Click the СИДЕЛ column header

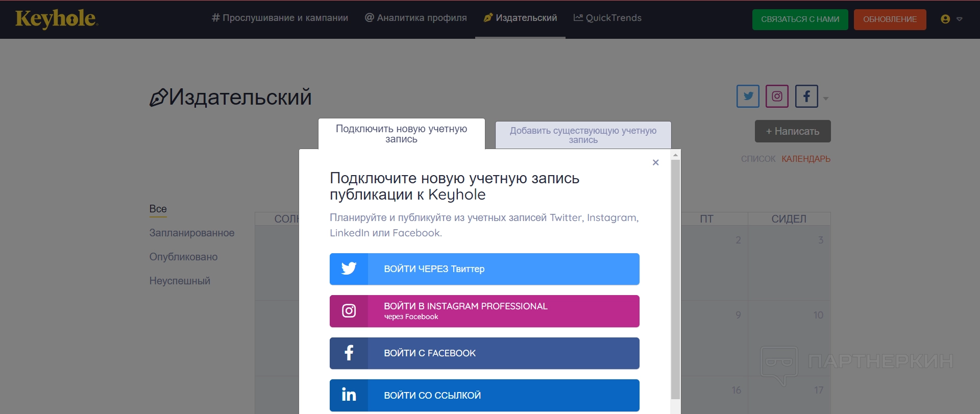tap(789, 219)
